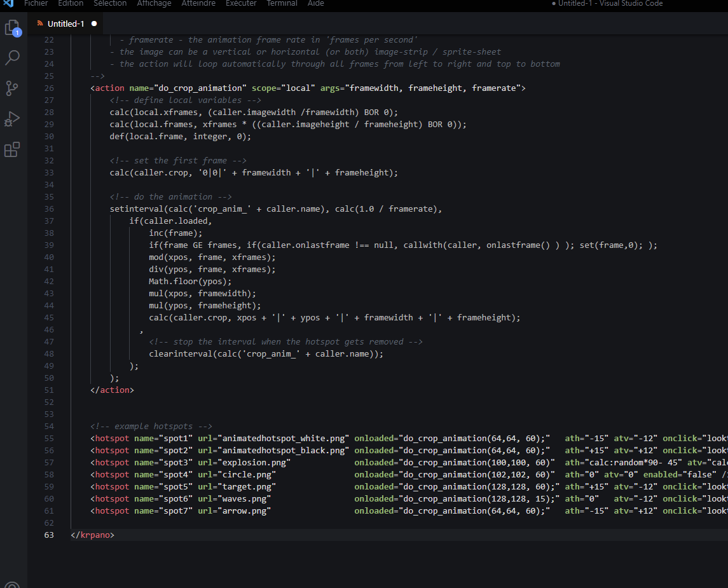728x588 pixels.
Task: Click the unsaved dot on Untitled-1 tab
Action: tap(94, 24)
